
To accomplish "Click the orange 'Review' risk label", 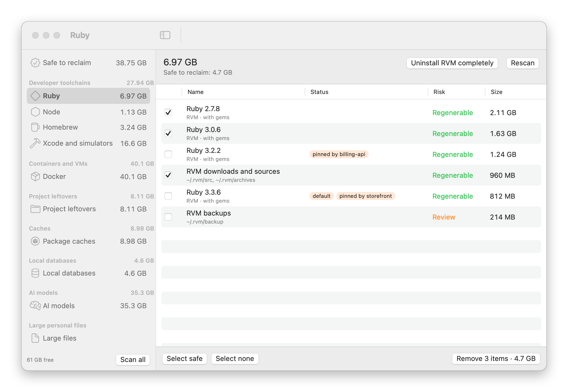I will [444, 217].
